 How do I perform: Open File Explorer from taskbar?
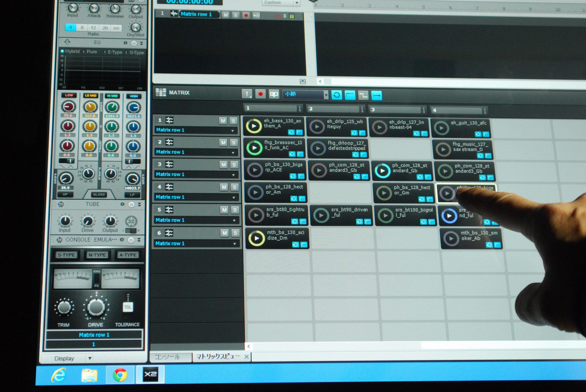[89, 375]
